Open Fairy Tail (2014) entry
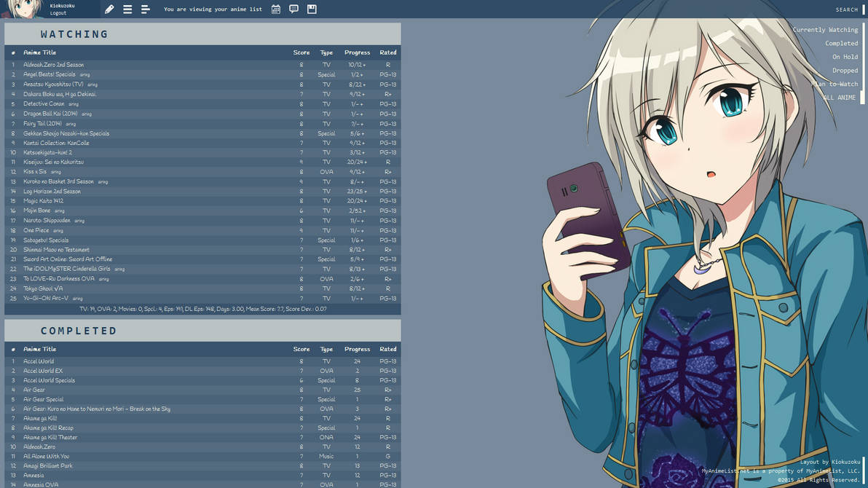Image resolution: width=868 pixels, height=488 pixels. tap(43, 124)
